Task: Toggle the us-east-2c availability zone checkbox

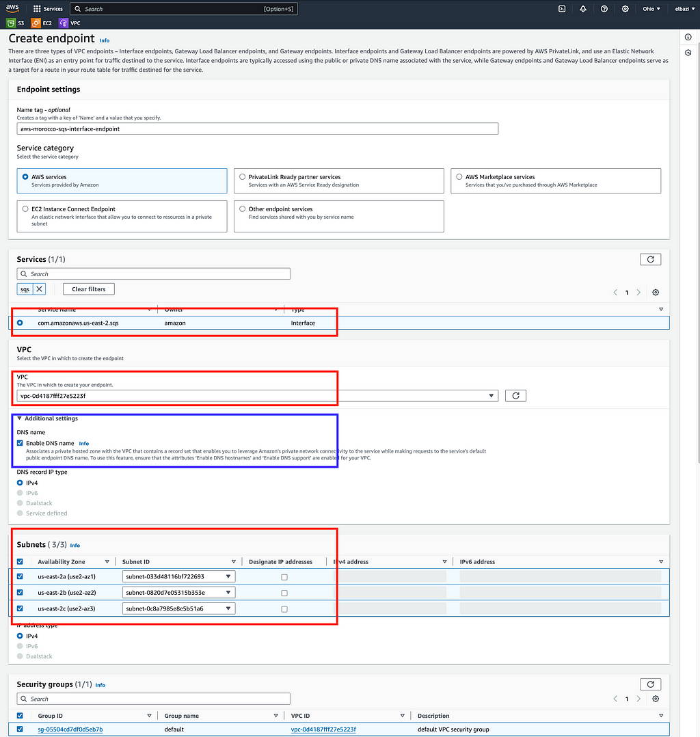Action: (20, 608)
